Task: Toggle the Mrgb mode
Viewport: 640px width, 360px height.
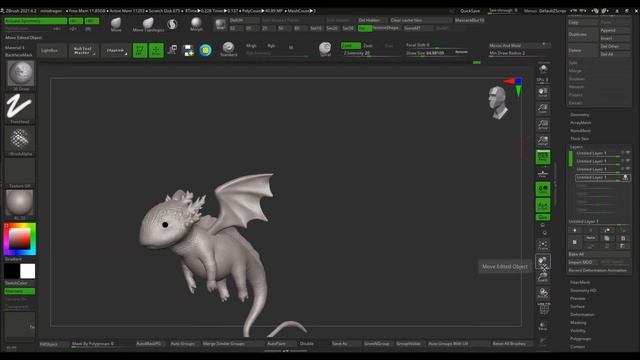Action: point(251,46)
